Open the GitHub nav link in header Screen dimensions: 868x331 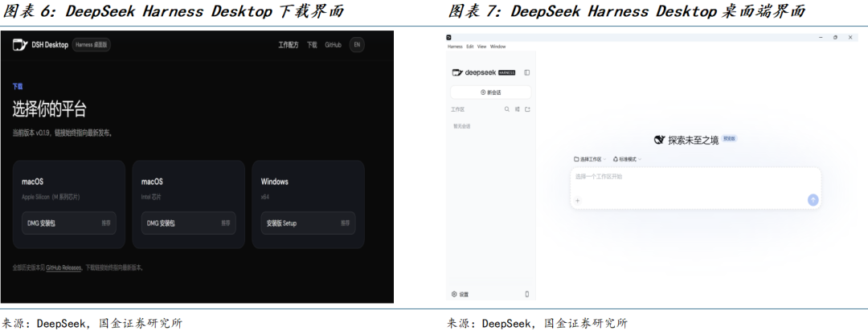333,45
